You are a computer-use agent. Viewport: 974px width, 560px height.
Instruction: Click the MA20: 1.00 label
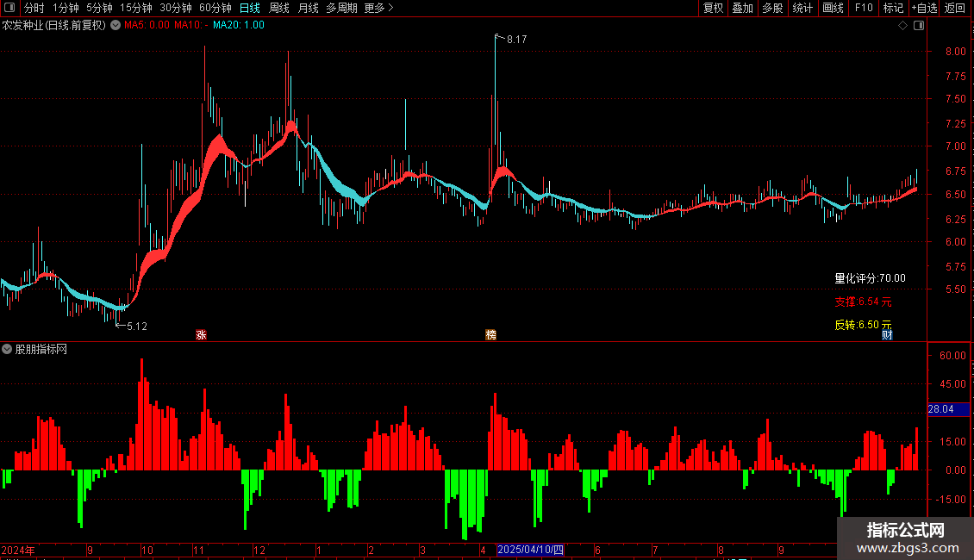click(239, 25)
